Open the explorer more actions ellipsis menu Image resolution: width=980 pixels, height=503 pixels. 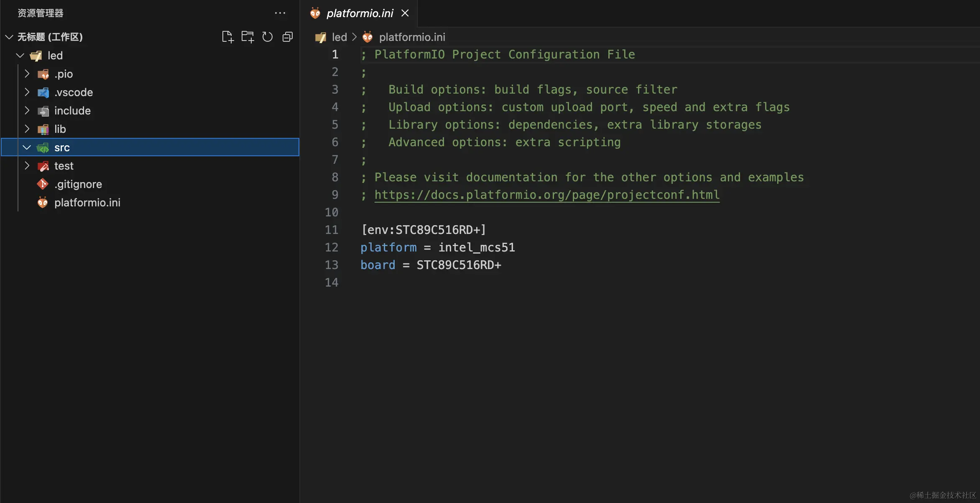(x=280, y=13)
